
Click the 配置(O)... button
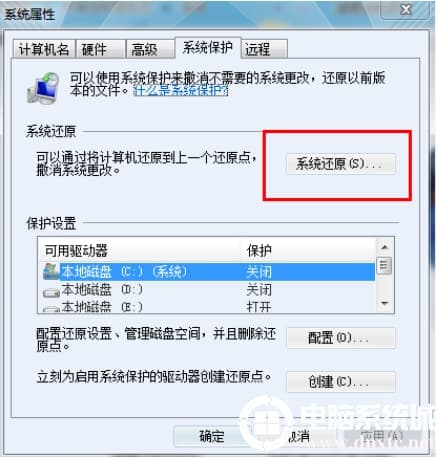[341, 338]
